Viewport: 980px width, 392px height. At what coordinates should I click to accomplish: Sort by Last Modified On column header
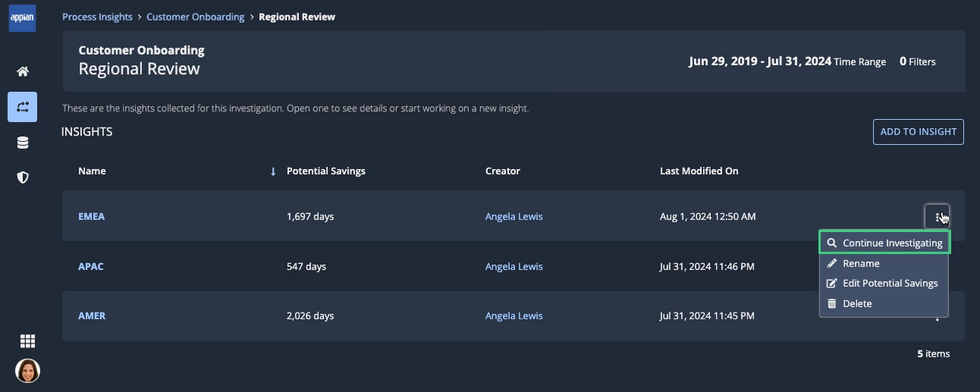(699, 171)
